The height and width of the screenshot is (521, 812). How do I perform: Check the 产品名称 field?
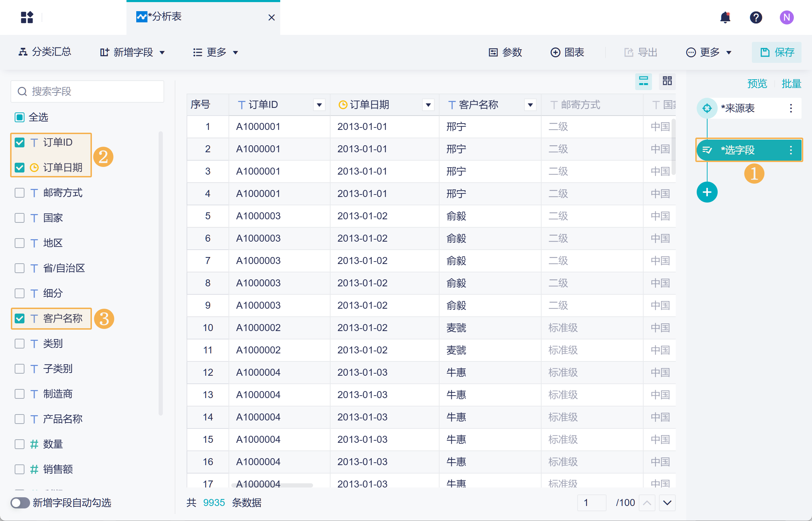[20, 419]
